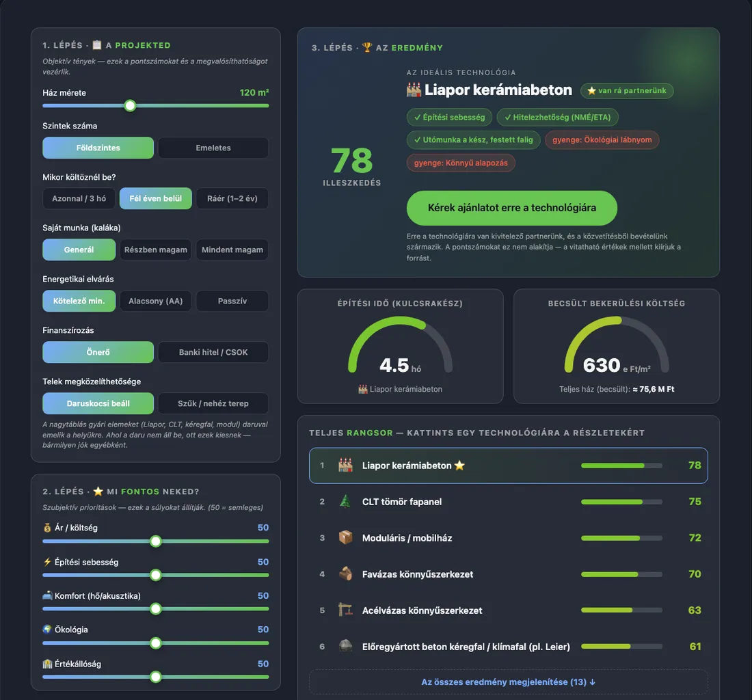Click the globe icon next to Ökológia
The image size is (752, 700).
pos(47,629)
